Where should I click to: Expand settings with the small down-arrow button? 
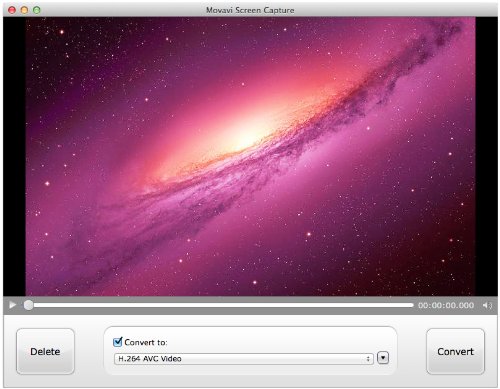[383, 358]
